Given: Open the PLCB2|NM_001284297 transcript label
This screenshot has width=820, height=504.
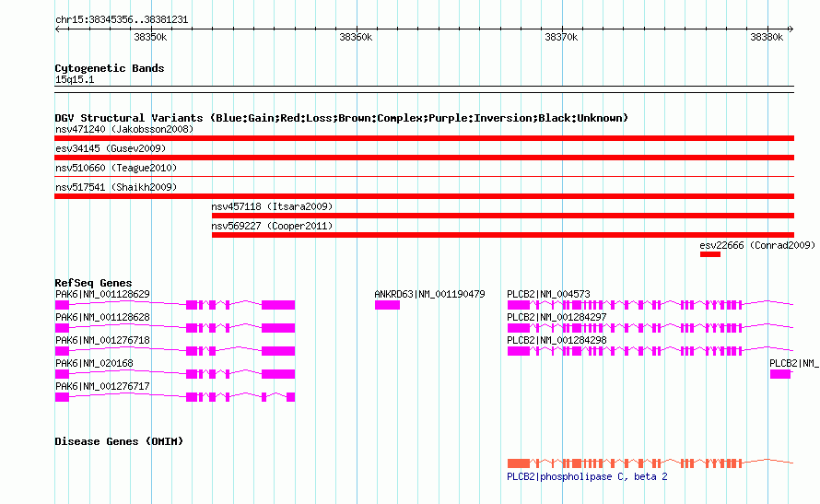Looking at the screenshot, I should [x=556, y=317].
